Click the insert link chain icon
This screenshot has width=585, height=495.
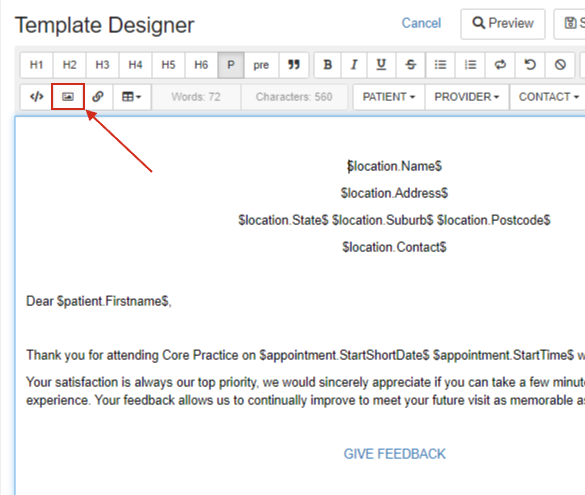[x=98, y=97]
